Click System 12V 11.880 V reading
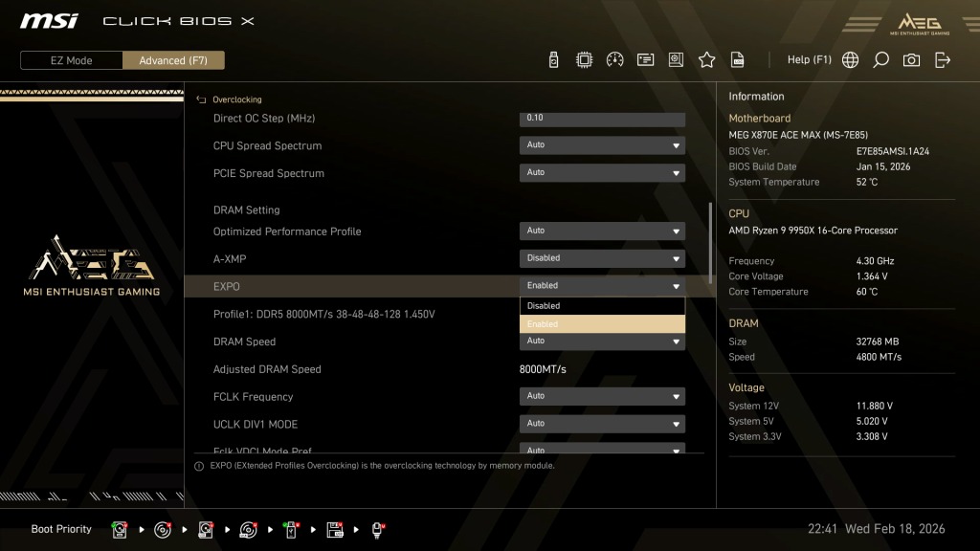The image size is (980, 551). [875, 406]
